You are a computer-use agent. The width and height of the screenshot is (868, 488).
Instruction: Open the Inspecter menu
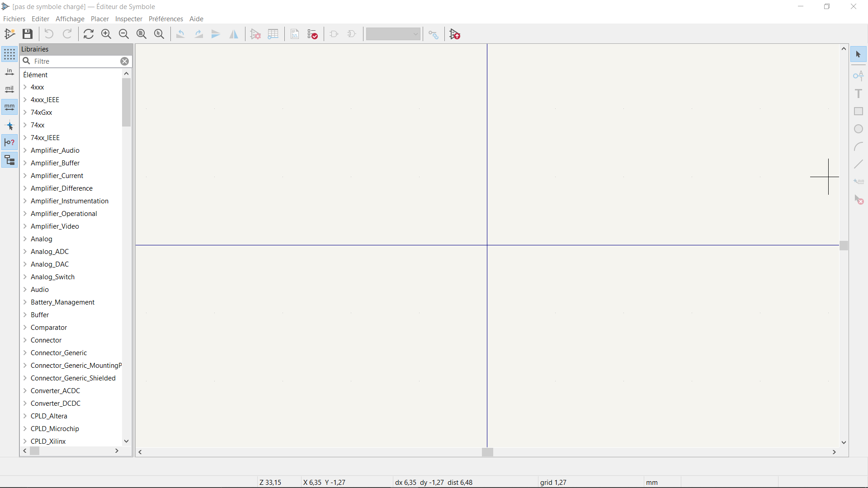pyautogui.click(x=128, y=19)
